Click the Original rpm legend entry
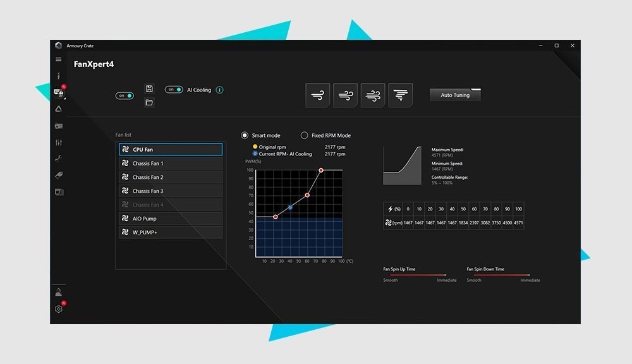Screen dimensions: 632x364 [269, 147]
